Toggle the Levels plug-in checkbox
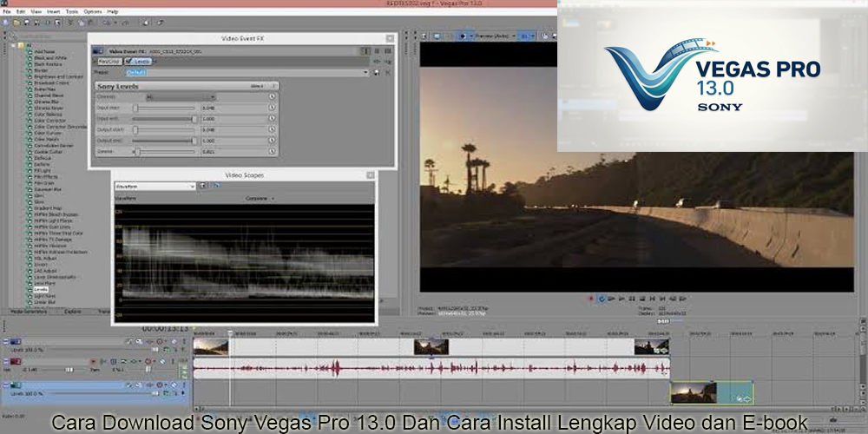The height and width of the screenshot is (434, 868). (x=128, y=62)
